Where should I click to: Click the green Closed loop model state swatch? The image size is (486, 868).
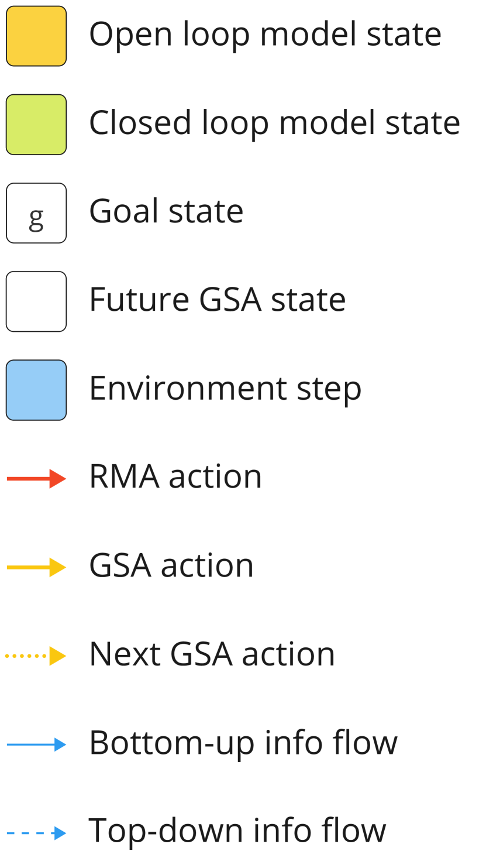point(36,125)
